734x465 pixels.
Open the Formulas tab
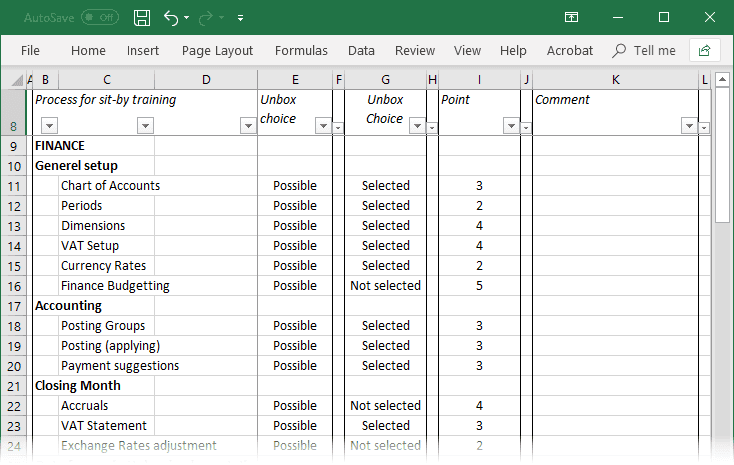click(301, 50)
